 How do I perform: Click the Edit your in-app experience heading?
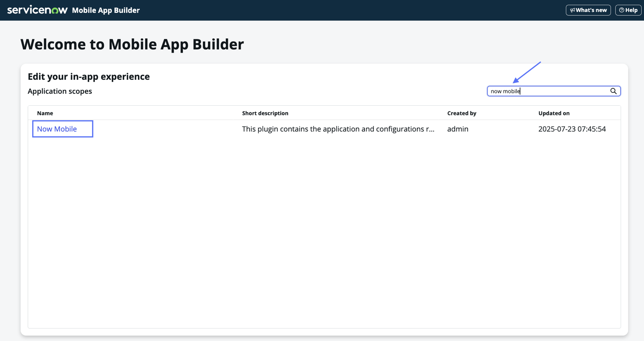click(x=89, y=76)
